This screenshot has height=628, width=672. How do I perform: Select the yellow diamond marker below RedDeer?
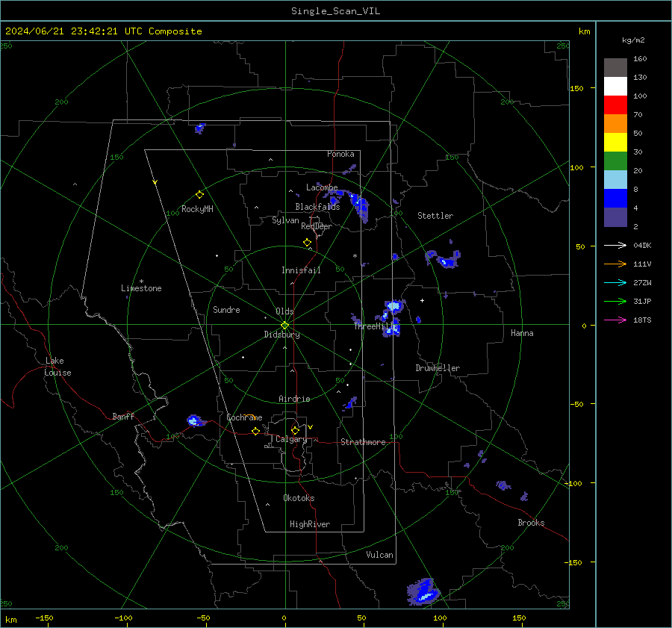(x=307, y=243)
